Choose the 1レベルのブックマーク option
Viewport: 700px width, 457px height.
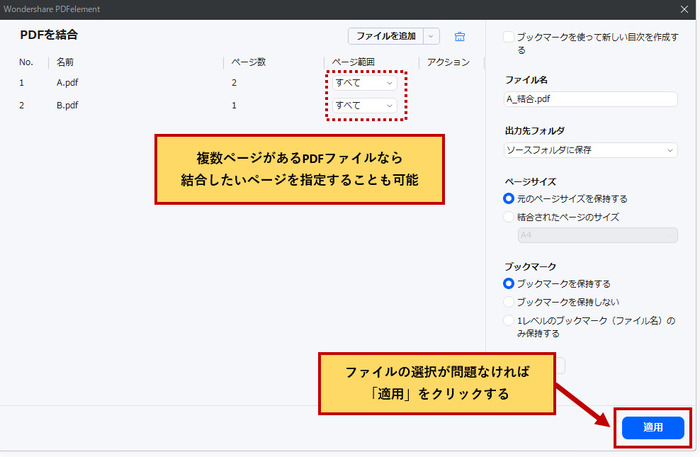pyautogui.click(x=510, y=320)
